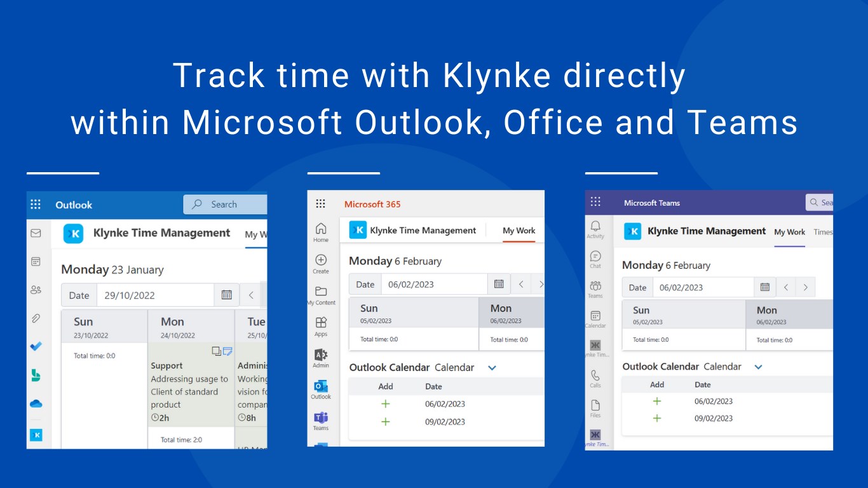
Task: Go to previous week in Outlook panel
Action: click(x=251, y=295)
